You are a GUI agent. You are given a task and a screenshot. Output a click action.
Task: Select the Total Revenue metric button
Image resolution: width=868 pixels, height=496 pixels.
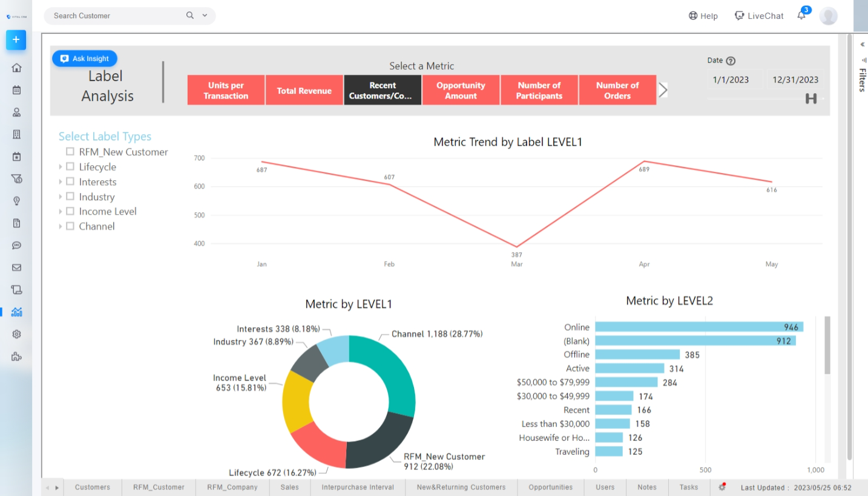304,91
